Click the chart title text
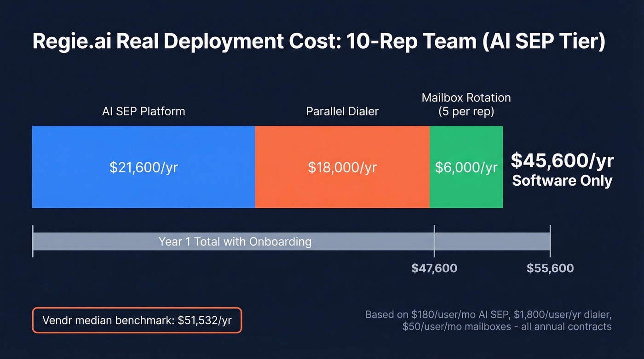This screenshot has width=644, height=359. pyautogui.click(x=320, y=41)
